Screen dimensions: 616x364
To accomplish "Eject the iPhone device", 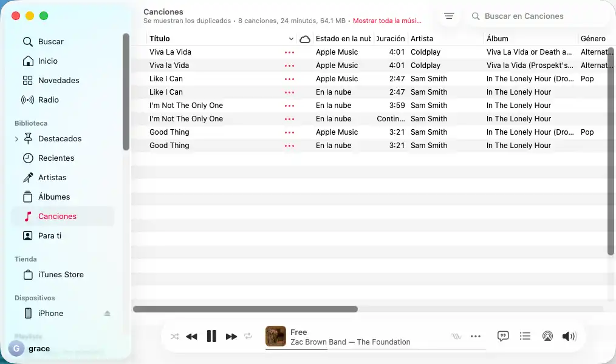I will click(108, 314).
